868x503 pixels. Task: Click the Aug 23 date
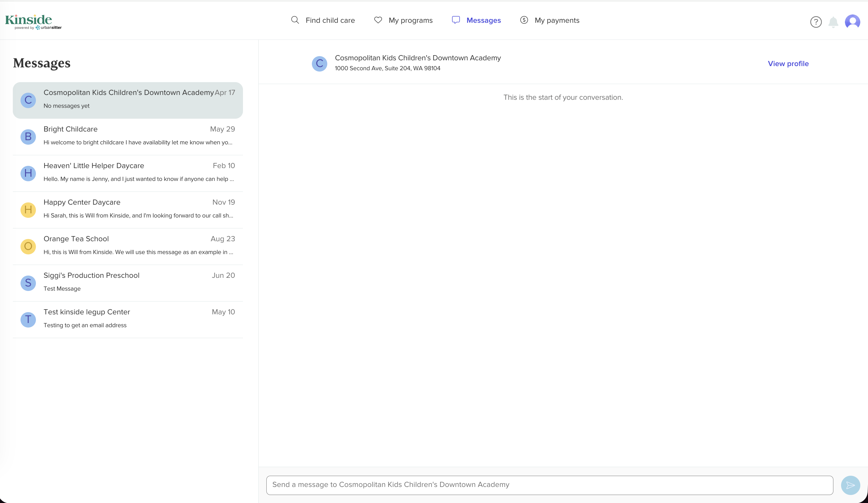[x=223, y=239]
